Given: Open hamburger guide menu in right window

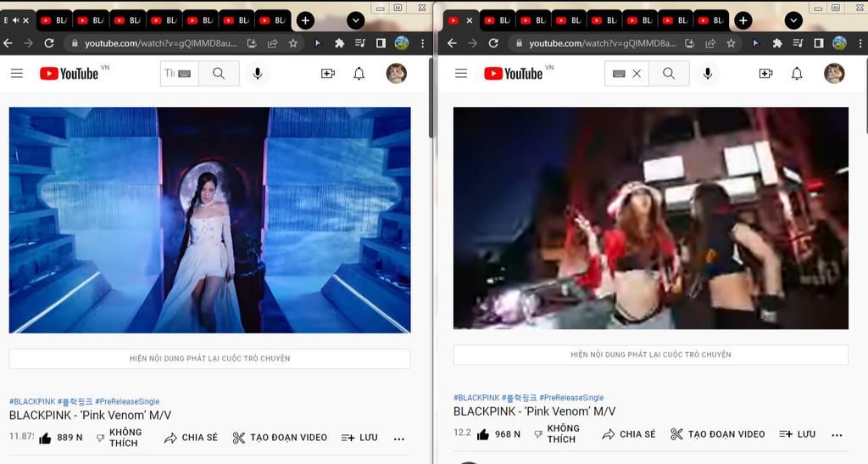Looking at the screenshot, I should pos(461,73).
